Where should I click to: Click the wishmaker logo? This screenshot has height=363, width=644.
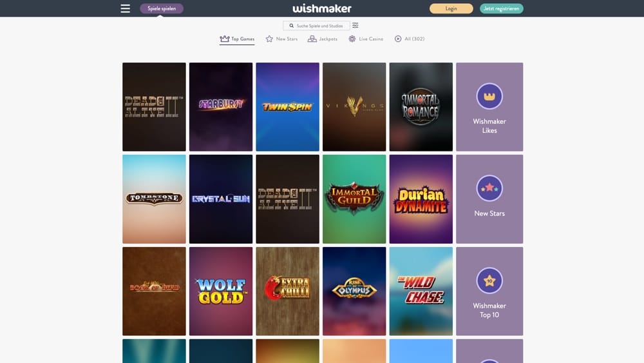[322, 8]
